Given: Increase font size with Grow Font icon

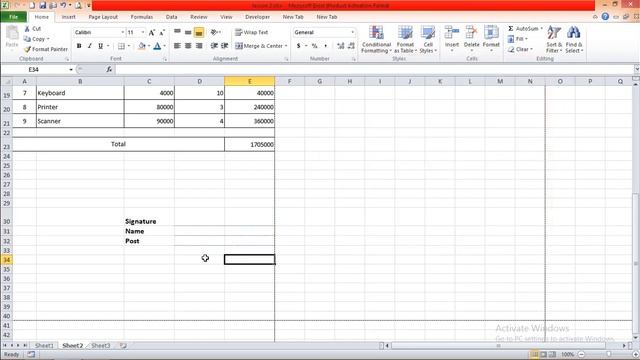Looking at the screenshot, I should tap(152, 32).
